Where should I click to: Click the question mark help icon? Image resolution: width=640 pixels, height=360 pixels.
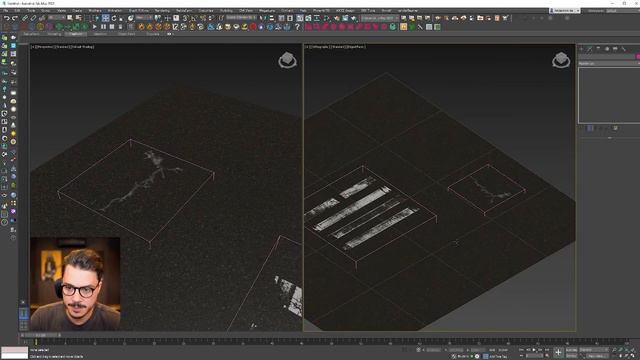[297, 27]
